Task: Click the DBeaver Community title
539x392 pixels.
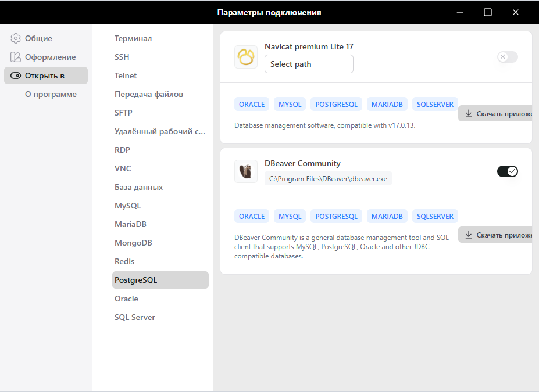Action: coord(302,163)
